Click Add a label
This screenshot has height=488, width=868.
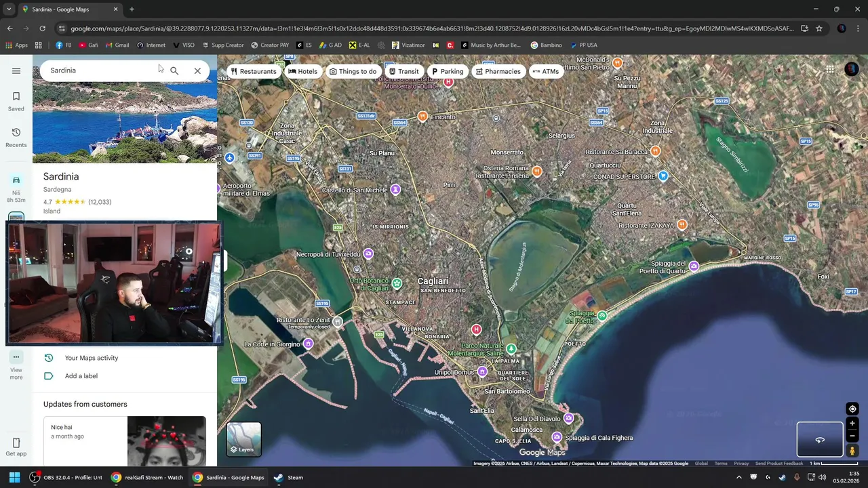(81, 376)
